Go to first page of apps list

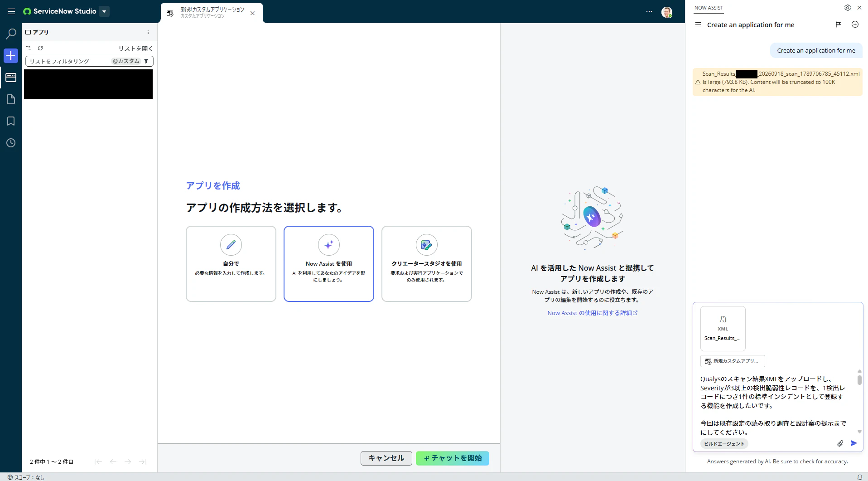pyautogui.click(x=98, y=462)
